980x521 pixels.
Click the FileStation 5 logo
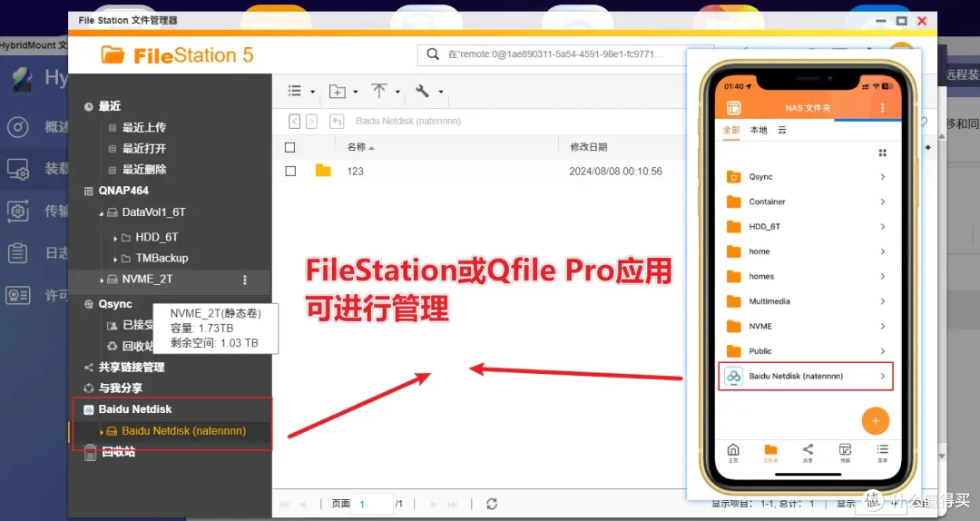click(178, 55)
